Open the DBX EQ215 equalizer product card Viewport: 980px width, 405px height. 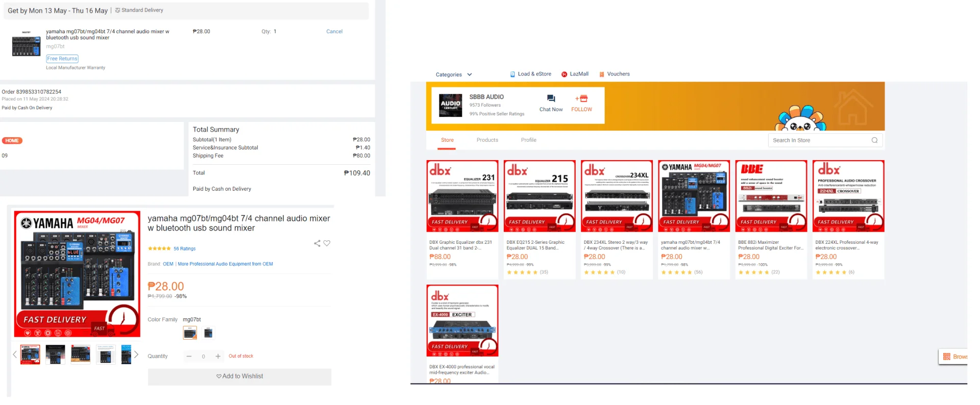click(540, 219)
